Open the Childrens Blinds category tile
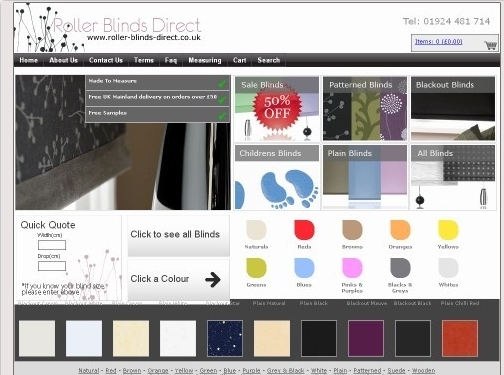 (x=277, y=177)
